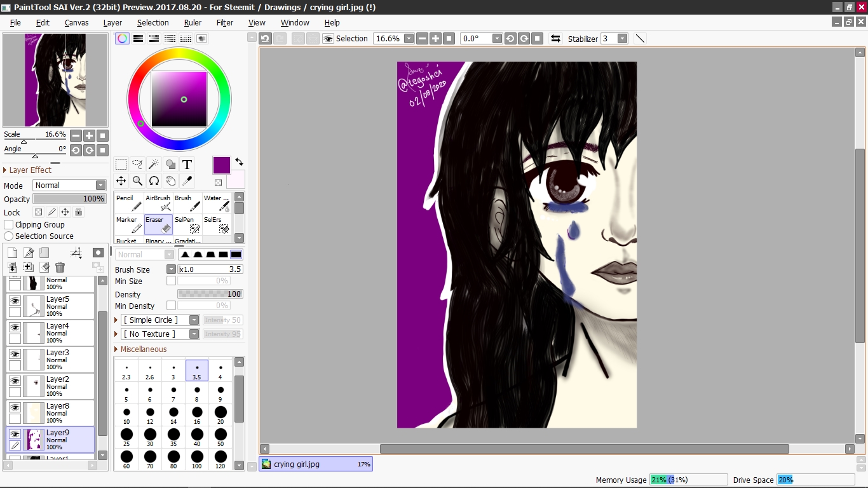Image resolution: width=868 pixels, height=488 pixels.
Task: Select the 3.5 brush size preset
Action: (x=197, y=371)
